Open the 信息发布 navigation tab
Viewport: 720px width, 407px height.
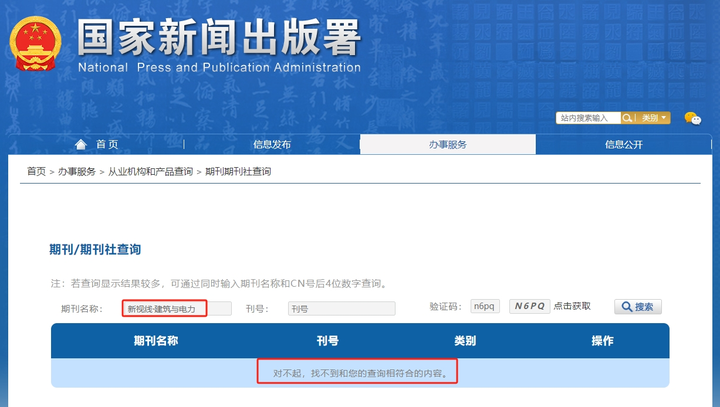click(272, 144)
